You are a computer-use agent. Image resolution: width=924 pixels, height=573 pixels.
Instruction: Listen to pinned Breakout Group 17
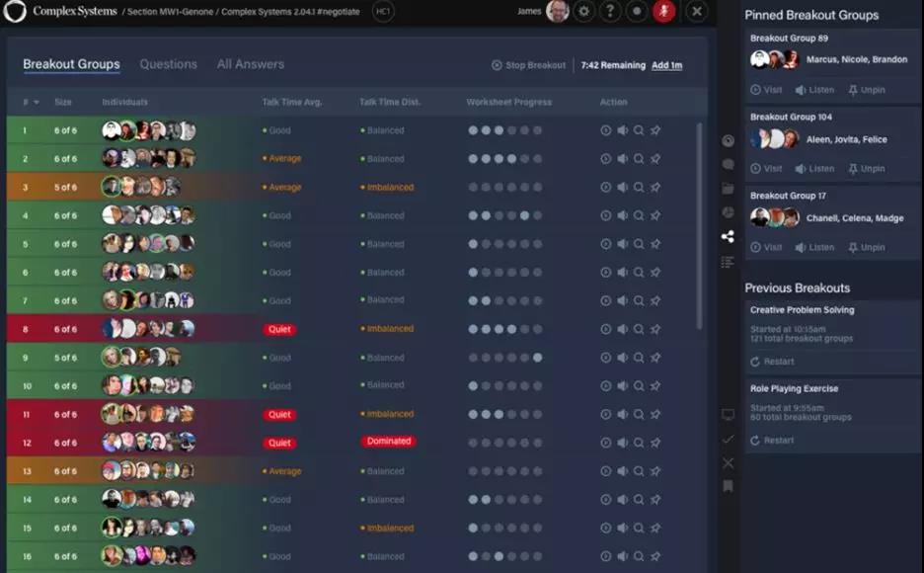(x=814, y=248)
